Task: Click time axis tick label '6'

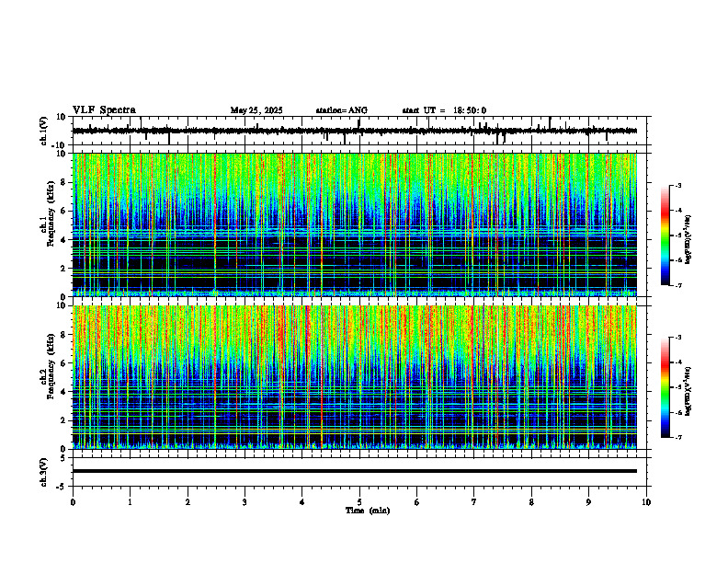Action: tap(417, 502)
